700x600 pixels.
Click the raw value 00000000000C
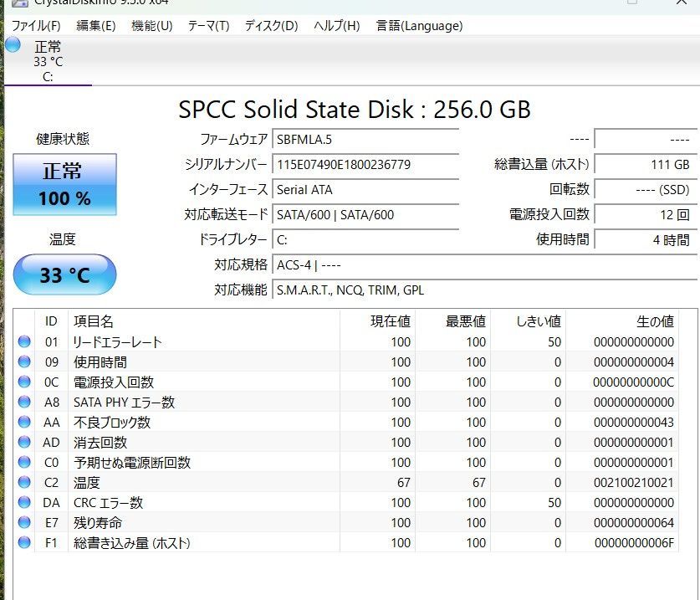[x=634, y=382]
